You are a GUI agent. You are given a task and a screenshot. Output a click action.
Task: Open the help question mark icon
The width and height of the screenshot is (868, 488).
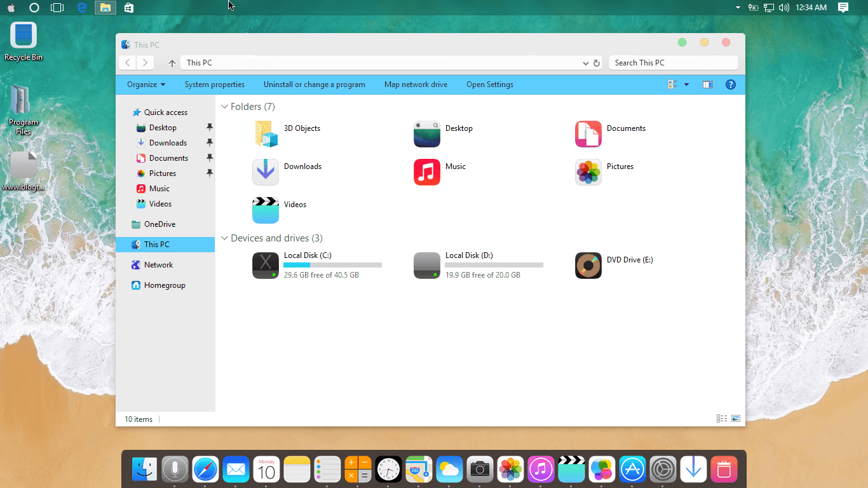pyautogui.click(x=731, y=85)
